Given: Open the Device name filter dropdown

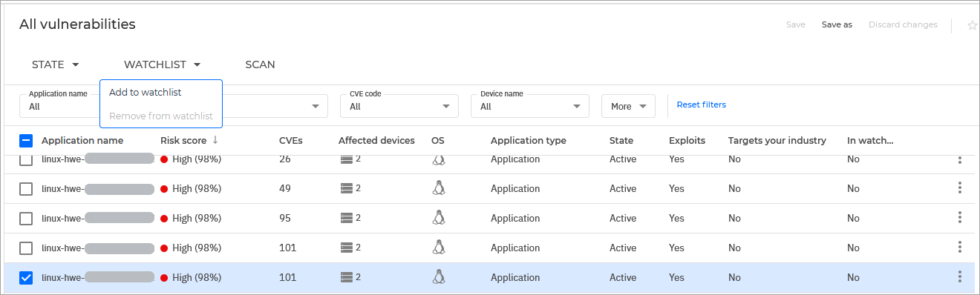Looking at the screenshot, I should coord(530,106).
